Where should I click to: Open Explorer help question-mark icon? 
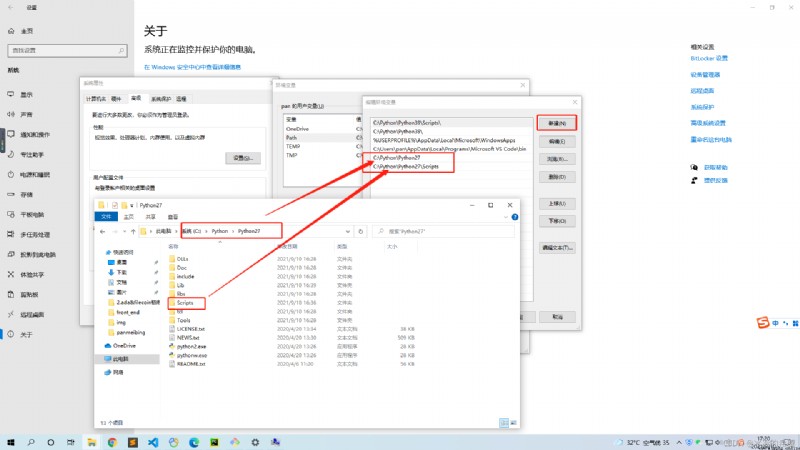(x=515, y=217)
